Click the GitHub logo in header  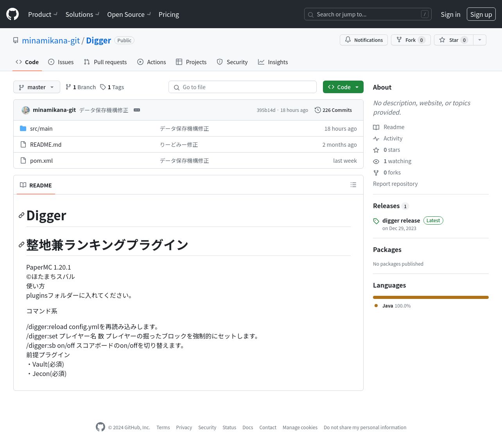[x=13, y=14]
